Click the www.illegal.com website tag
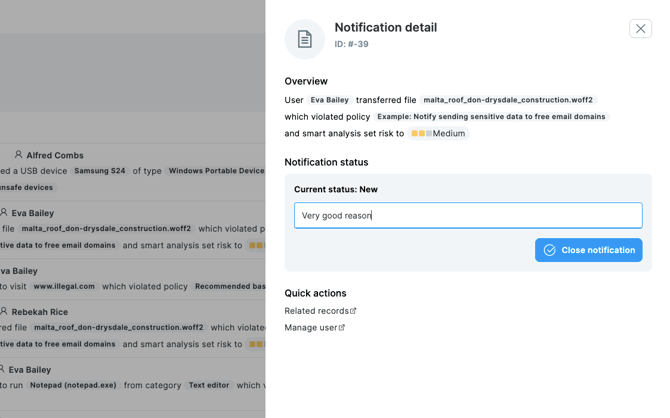Image resolution: width=670 pixels, height=418 pixels. tap(64, 286)
